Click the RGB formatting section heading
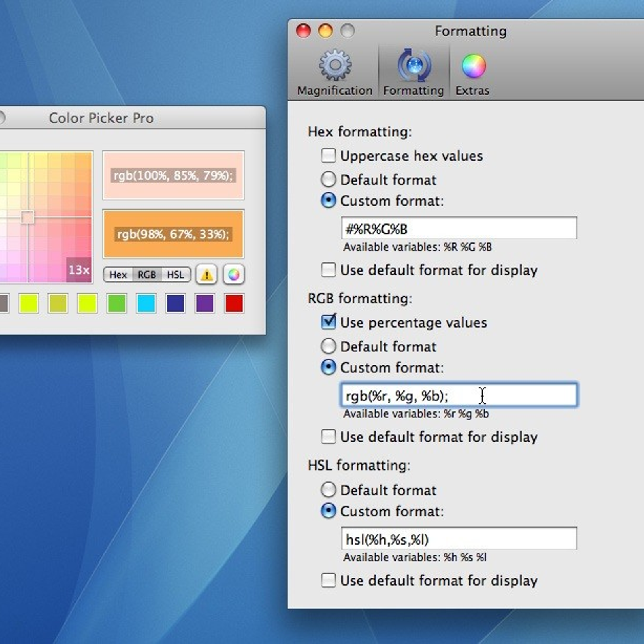 (x=360, y=298)
